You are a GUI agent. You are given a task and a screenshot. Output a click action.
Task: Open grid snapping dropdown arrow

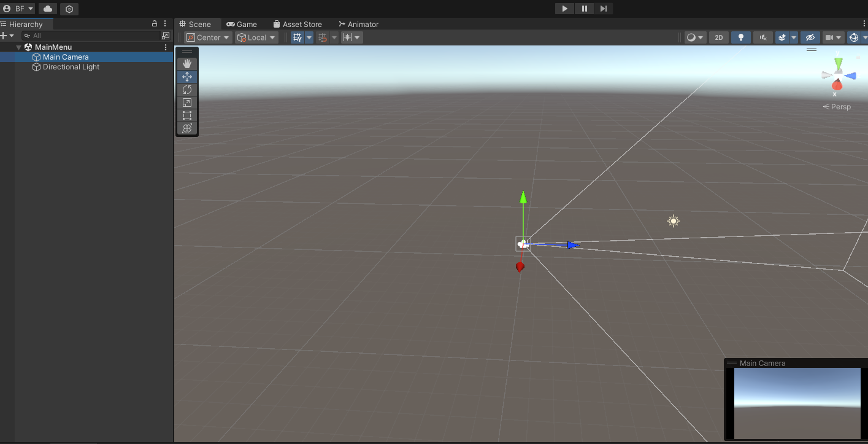tap(334, 37)
